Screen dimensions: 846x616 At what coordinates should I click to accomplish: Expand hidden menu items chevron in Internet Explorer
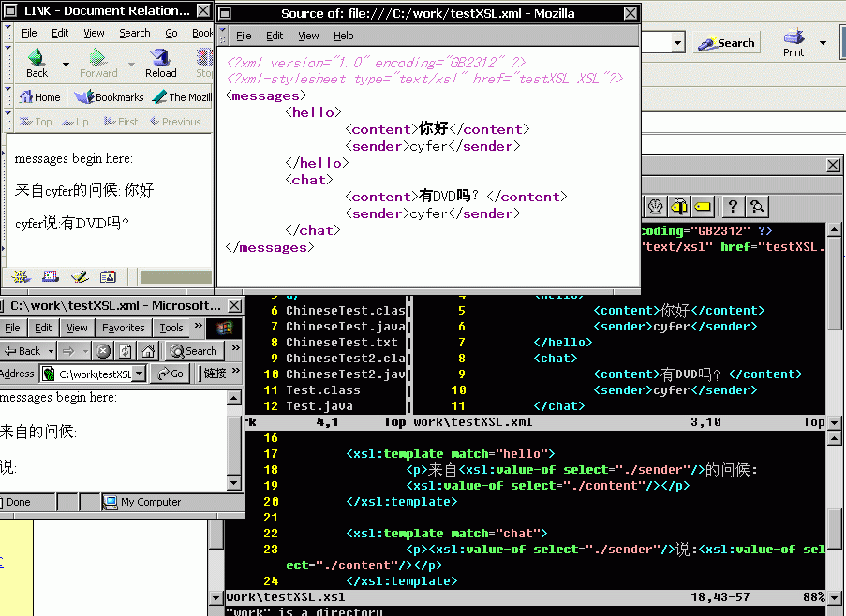(x=198, y=326)
